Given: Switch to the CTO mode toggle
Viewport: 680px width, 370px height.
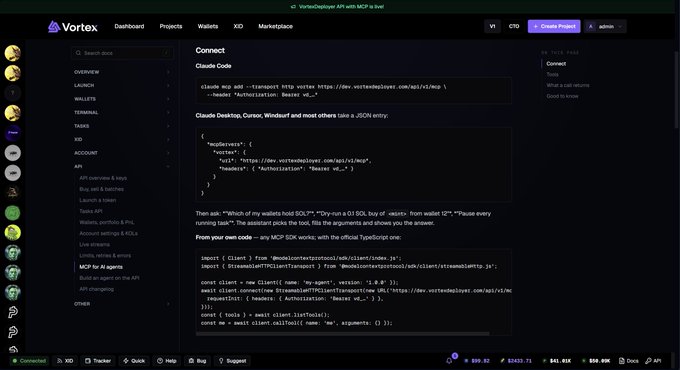Looking at the screenshot, I should click(514, 26).
